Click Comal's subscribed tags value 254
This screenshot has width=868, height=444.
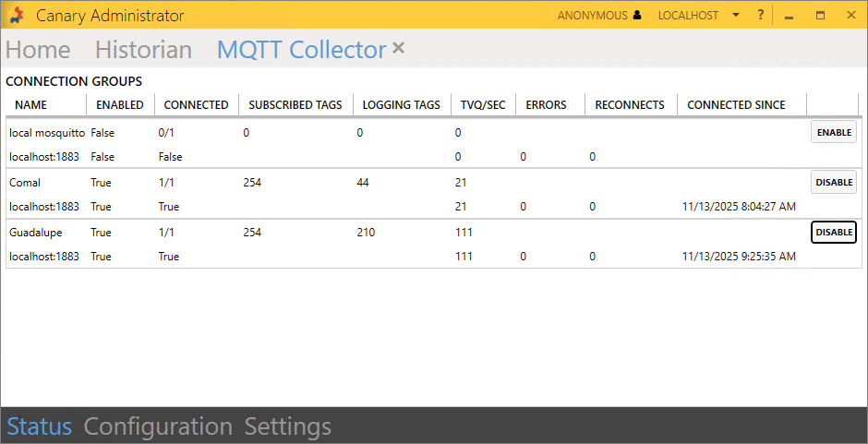[x=252, y=183]
